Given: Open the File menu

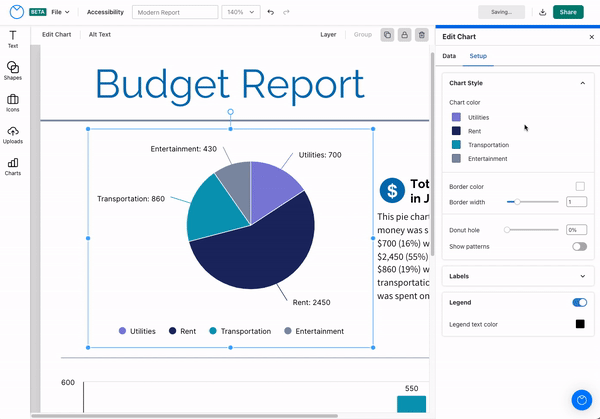Looking at the screenshot, I should [61, 12].
